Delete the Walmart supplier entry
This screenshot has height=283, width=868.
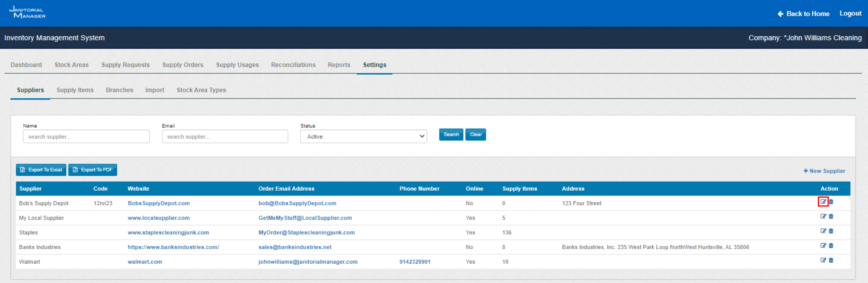tap(831, 260)
